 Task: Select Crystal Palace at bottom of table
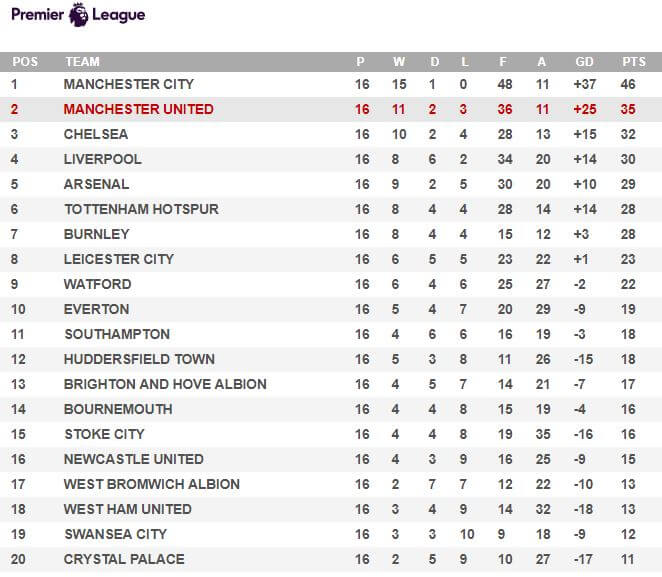[x=124, y=559]
